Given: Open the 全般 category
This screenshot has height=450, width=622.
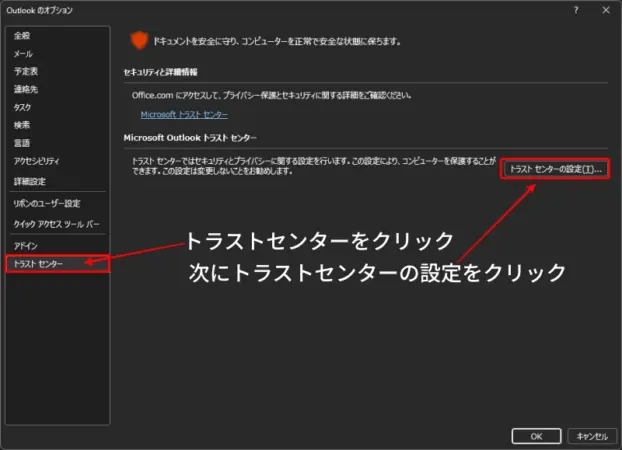Looking at the screenshot, I should (x=22, y=36).
